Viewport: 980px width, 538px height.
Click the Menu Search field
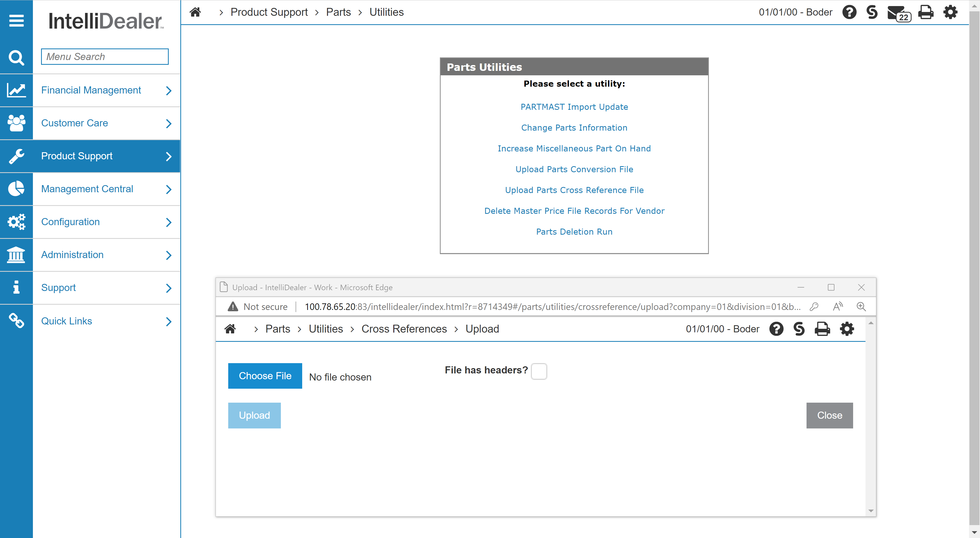(x=105, y=57)
